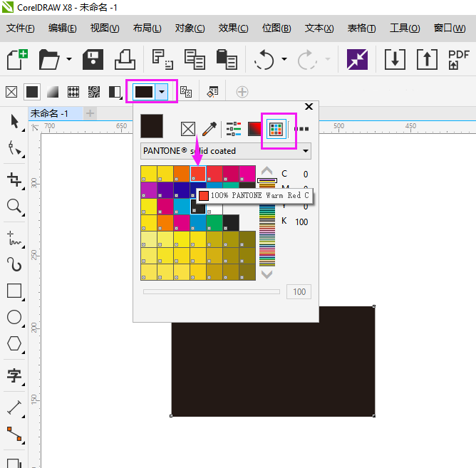Choose the Fountain fill type
The width and height of the screenshot is (476, 468).
click(53, 92)
